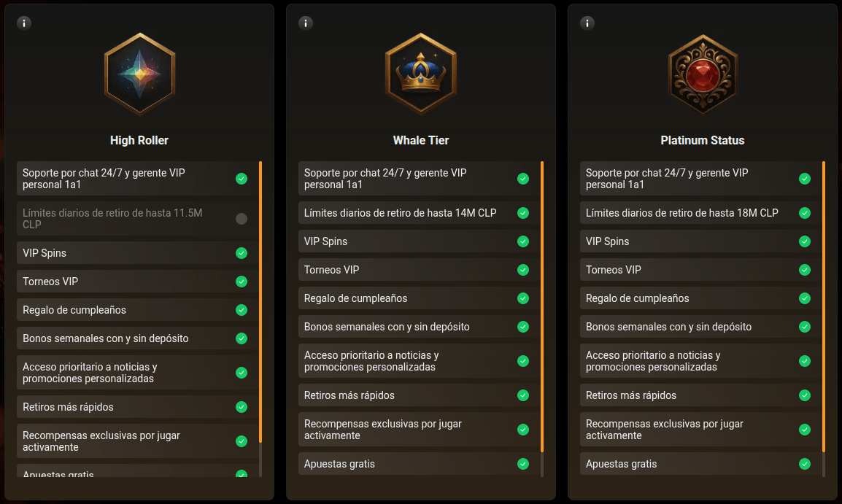The height and width of the screenshot is (504, 842).
Task: Click the Whale Tier title label
Action: click(421, 140)
